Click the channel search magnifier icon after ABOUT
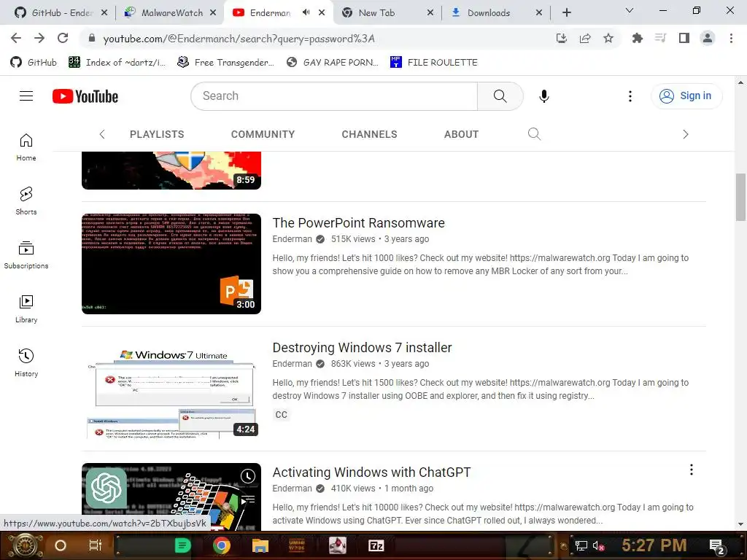The width and height of the screenshot is (747, 560). [x=534, y=134]
